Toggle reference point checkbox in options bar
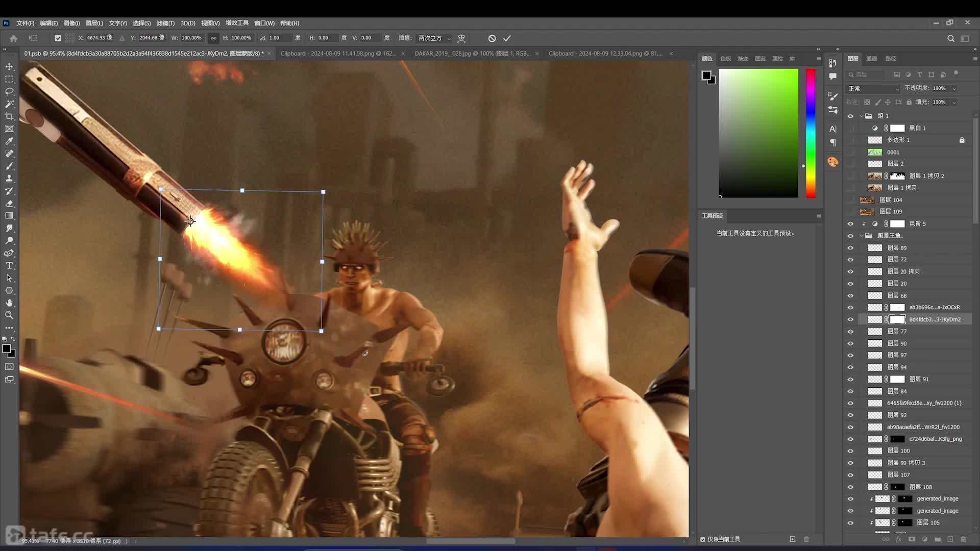The height and width of the screenshot is (551, 980). coord(58,38)
